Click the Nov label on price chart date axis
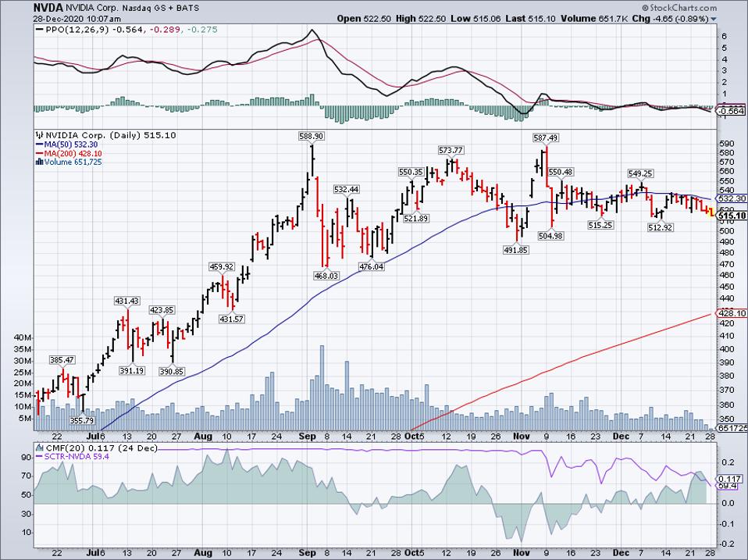 (522, 436)
